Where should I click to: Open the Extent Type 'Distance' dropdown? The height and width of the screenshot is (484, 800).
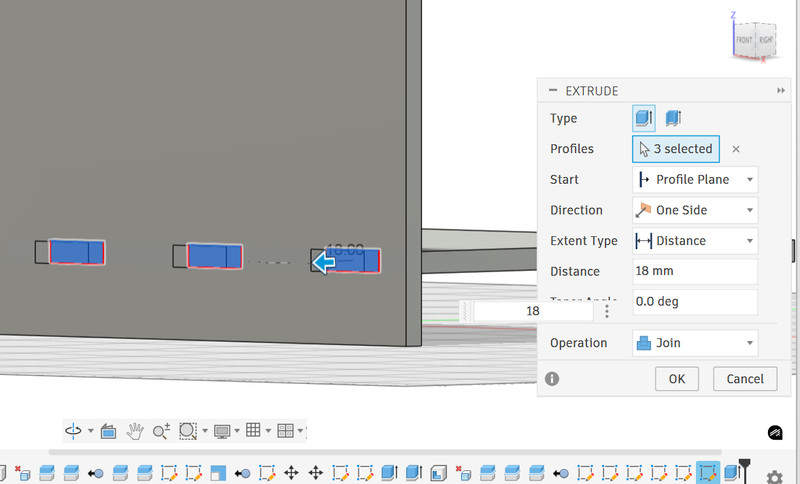(x=695, y=241)
